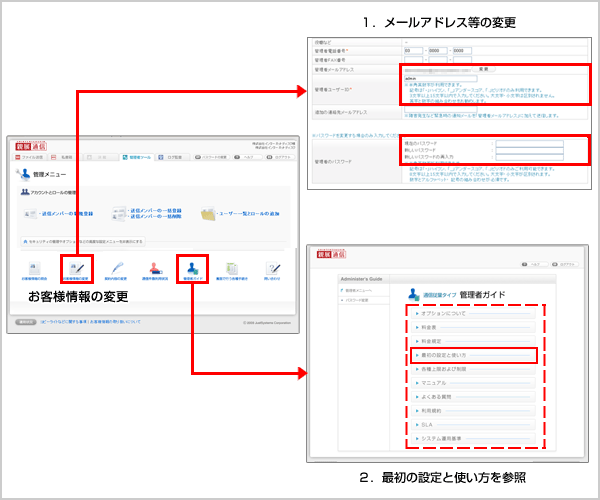Click the ログアウト button in the guide window
Image resolution: width=600 pixels, height=500 pixels.
click(x=570, y=265)
